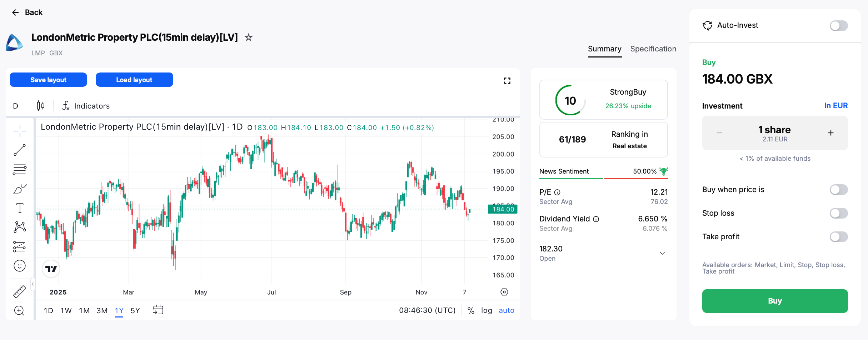The height and width of the screenshot is (340, 868).
Task: Switch to the Specification tab
Action: 653,49
